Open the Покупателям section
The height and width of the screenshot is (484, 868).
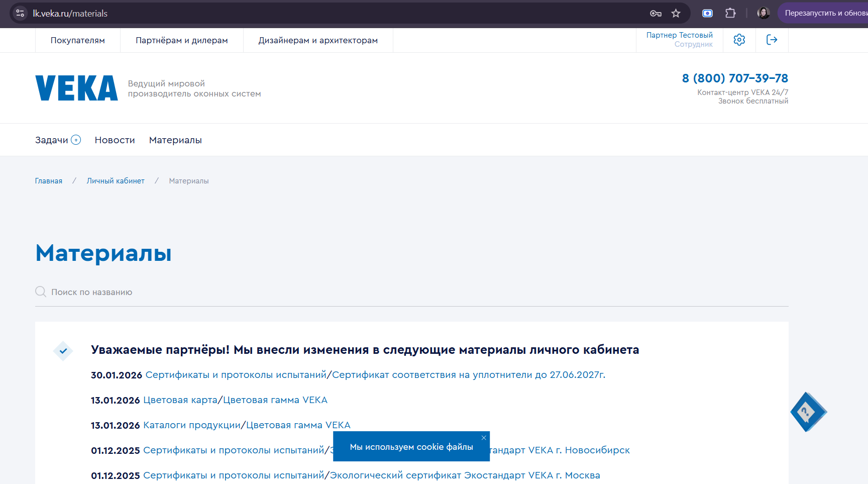78,40
